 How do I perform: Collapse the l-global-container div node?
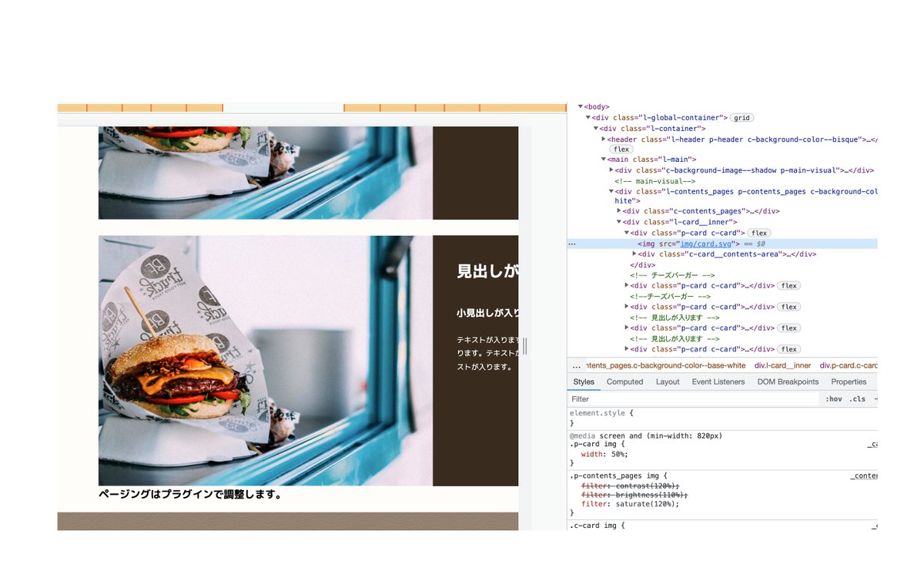(x=588, y=118)
